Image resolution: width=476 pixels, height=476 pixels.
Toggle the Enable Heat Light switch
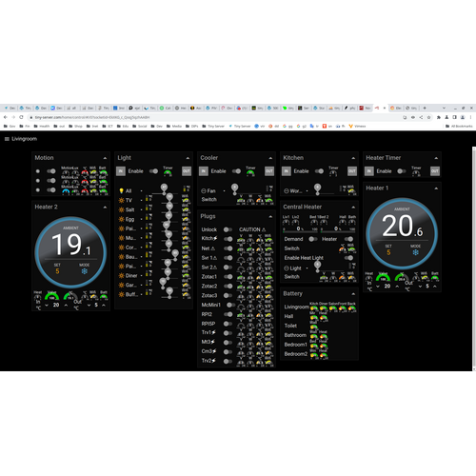click(x=348, y=258)
